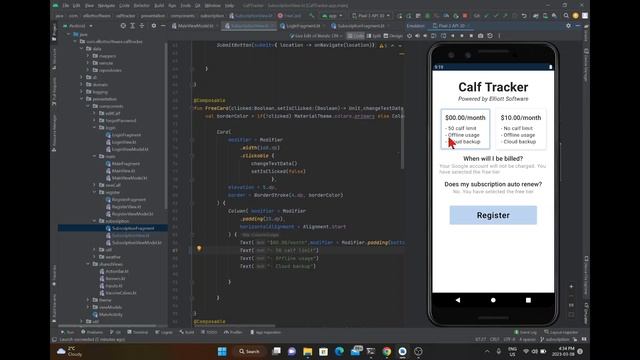This screenshot has width=640, height=360.
Task: Open Microsoft Edge from taskbar
Action: click(339, 351)
